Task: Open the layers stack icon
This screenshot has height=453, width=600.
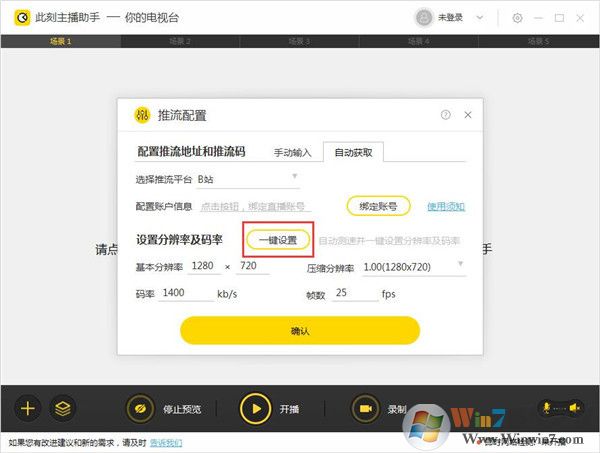Action: point(63,408)
